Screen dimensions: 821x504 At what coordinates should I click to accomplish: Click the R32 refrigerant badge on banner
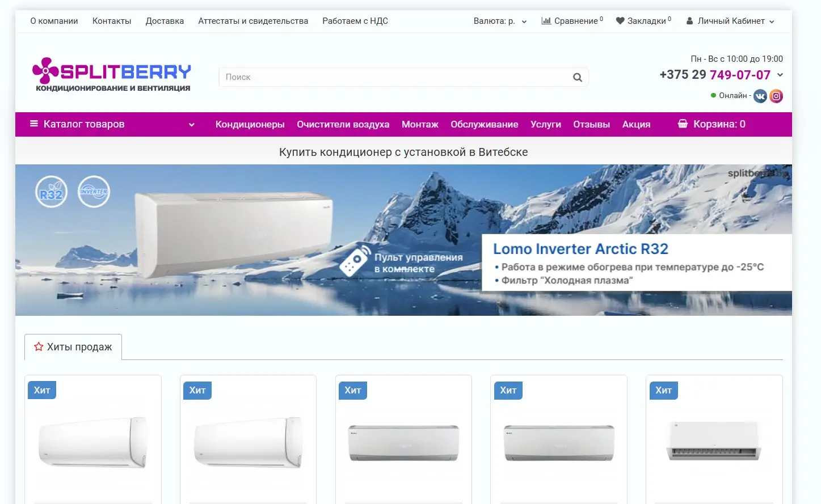point(51,192)
